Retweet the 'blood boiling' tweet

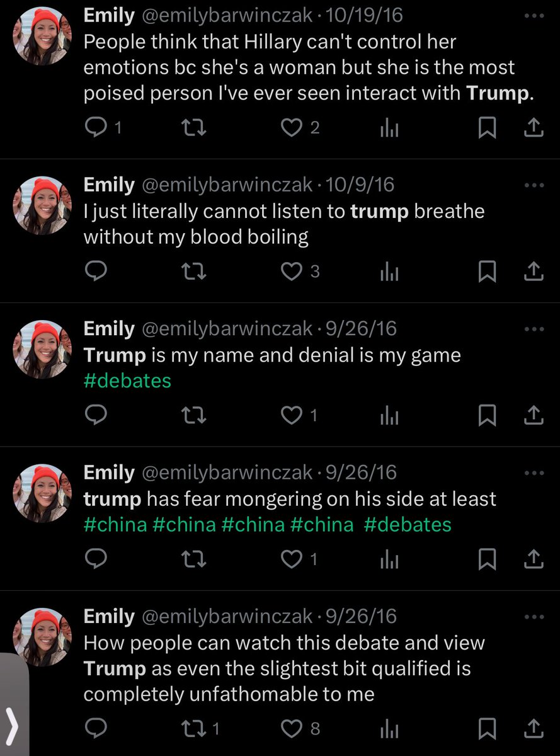[193, 272]
